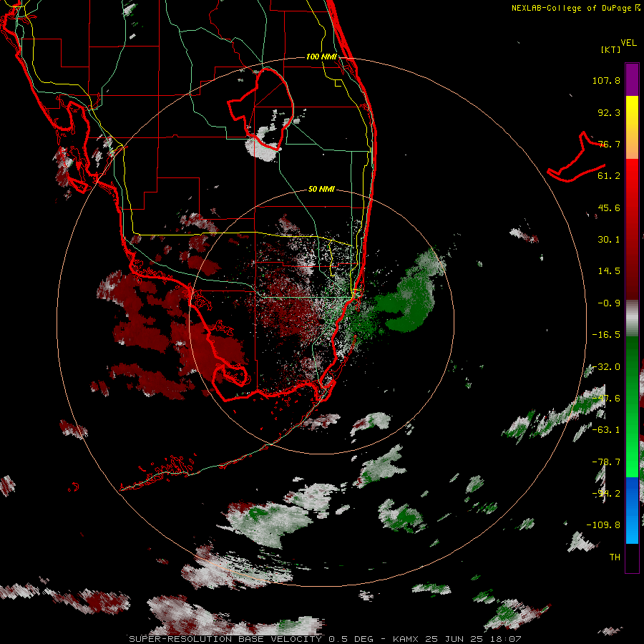This screenshot has height=644, width=644.
Task: Click the -63.1 velocity scale value
Action: [606, 430]
